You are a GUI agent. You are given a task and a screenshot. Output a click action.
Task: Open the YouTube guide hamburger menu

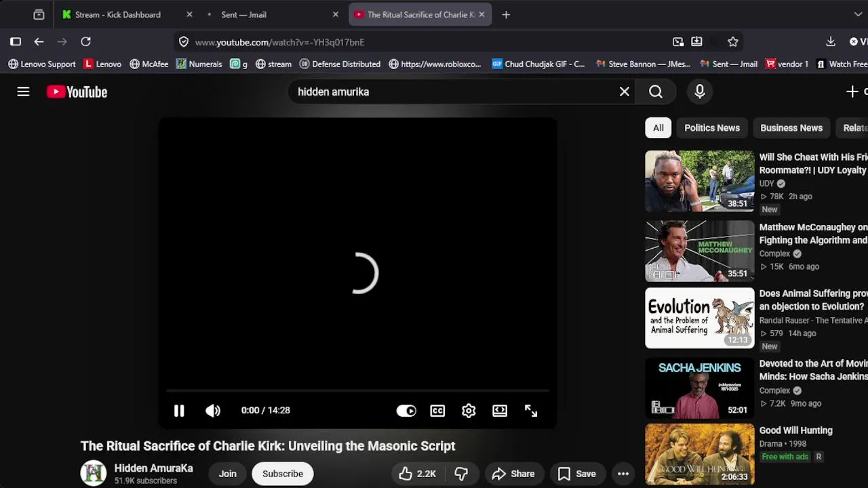pos(23,91)
